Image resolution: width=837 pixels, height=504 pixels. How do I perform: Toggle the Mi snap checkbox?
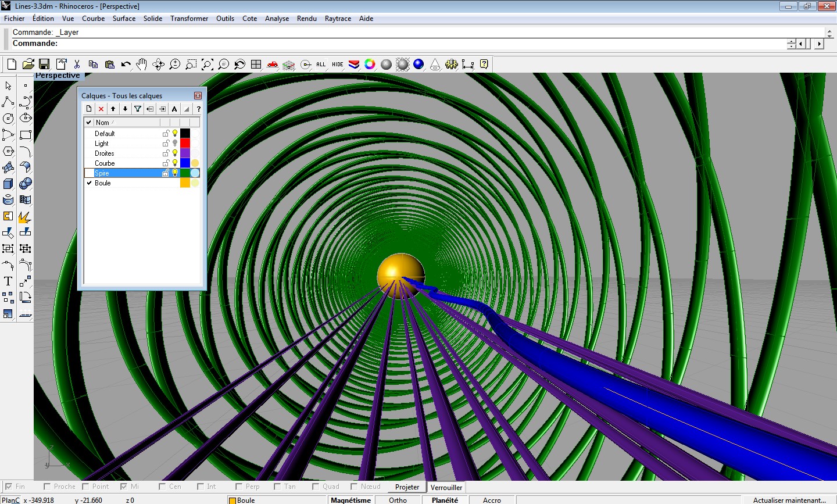click(124, 487)
